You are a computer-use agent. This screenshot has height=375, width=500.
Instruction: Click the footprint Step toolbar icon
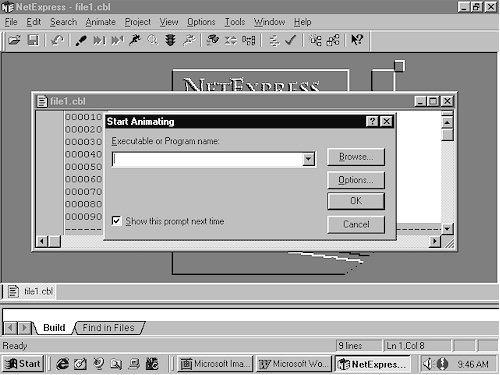coord(81,40)
